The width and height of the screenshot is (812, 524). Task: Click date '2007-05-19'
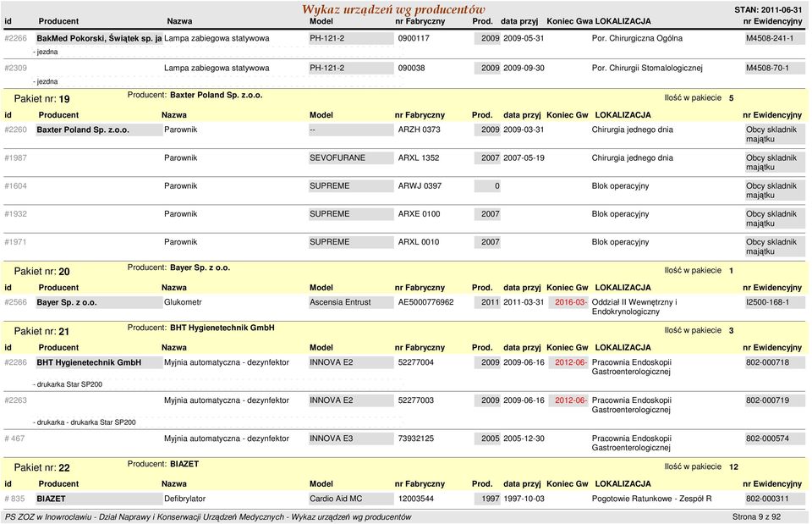pos(524,158)
